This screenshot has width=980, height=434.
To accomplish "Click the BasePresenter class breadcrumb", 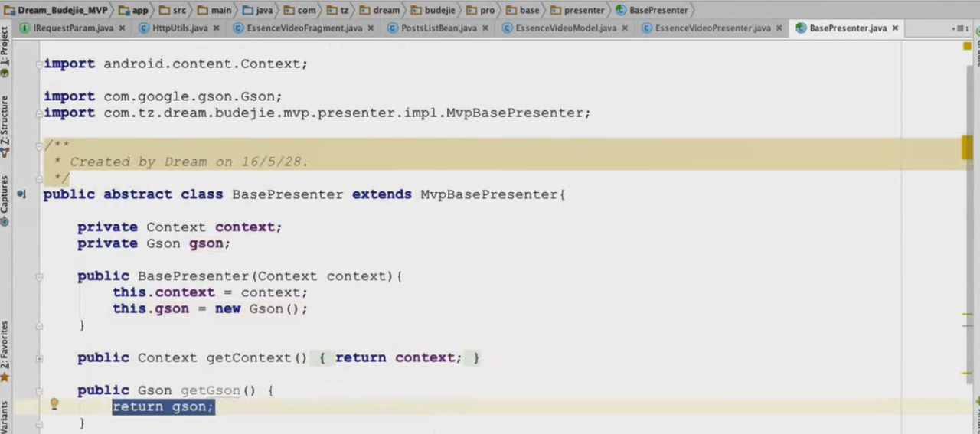I will 652,10.
